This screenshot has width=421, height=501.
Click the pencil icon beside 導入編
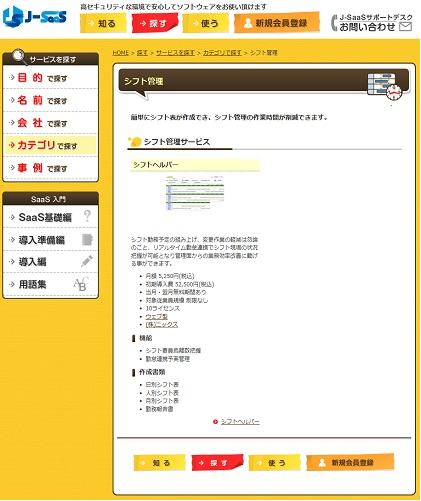87,261
